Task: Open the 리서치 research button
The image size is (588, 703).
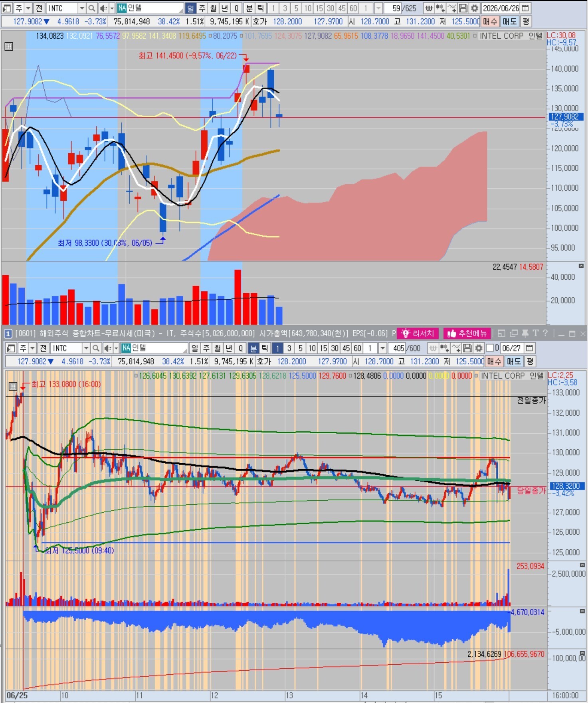Action: click(418, 333)
